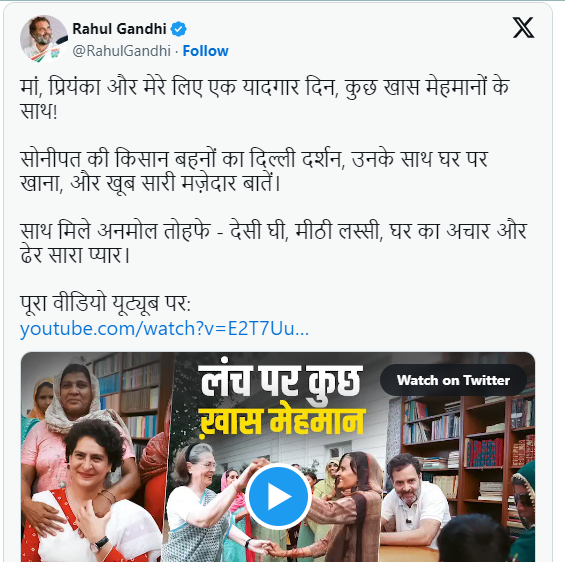Open the Rahul Gandhi display name
Image resolution: width=565 pixels, height=562 pixels.
(x=119, y=29)
